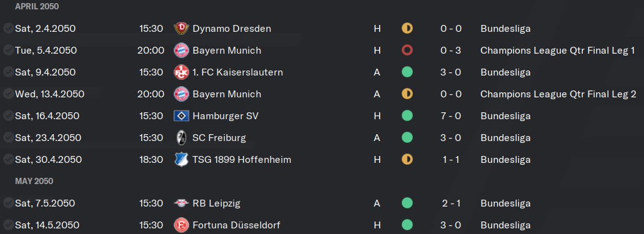The width and height of the screenshot is (644, 234).
Task: Open the 7 - 0 Hamburger SV result
Action: point(450,116)
